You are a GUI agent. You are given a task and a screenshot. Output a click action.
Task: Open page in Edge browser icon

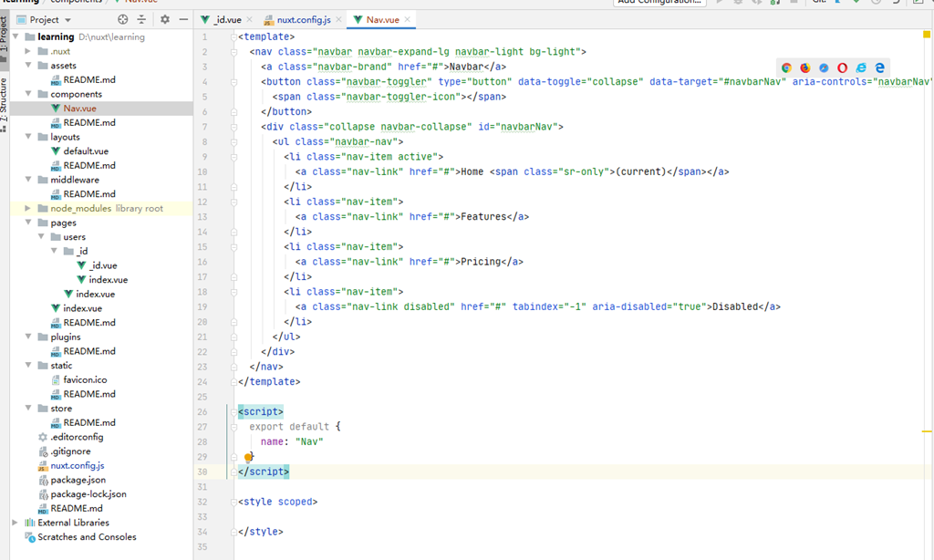880,67
